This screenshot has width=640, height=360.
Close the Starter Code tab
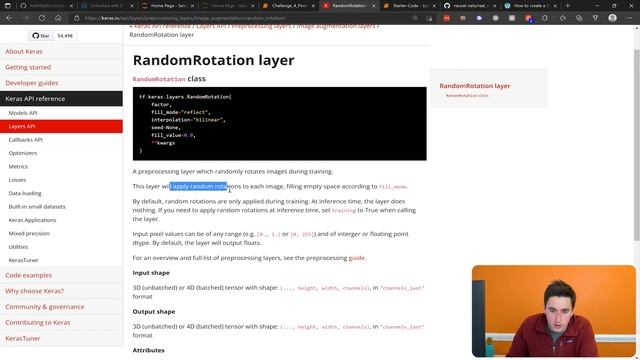coord(434,6)
